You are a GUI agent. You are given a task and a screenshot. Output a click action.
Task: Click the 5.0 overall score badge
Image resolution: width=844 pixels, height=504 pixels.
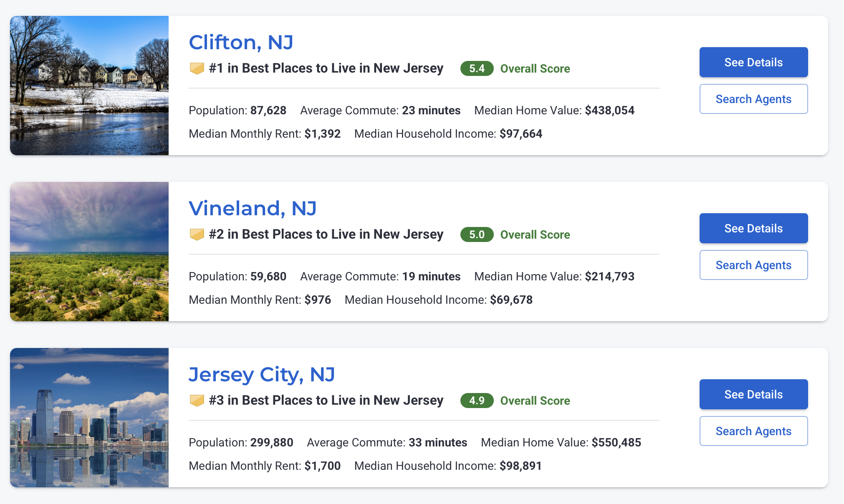click(477, 234)
